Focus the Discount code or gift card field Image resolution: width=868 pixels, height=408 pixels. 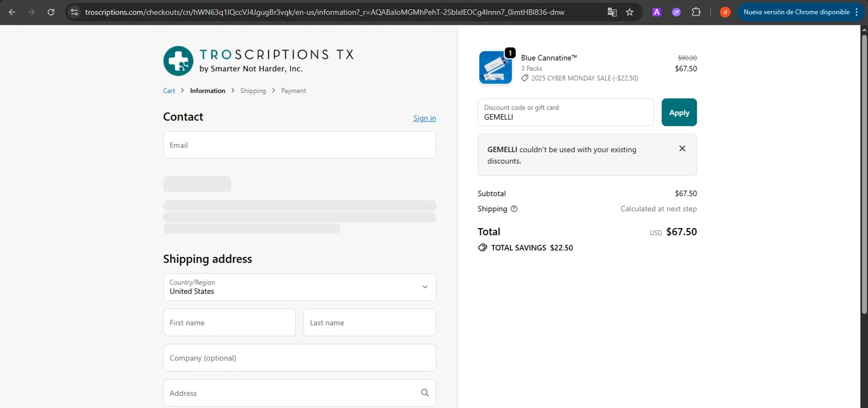click(x=565, y=112)
